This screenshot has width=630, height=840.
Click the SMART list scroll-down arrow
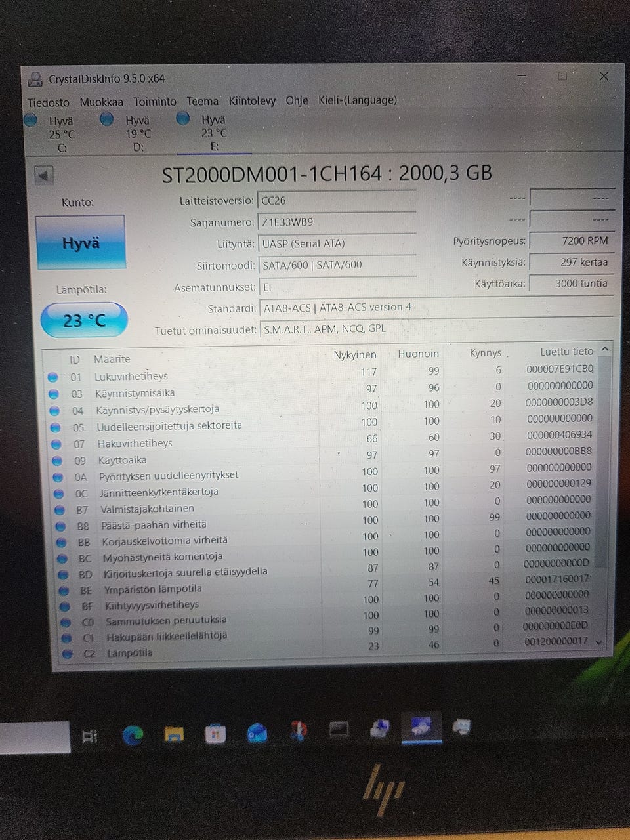598,642
